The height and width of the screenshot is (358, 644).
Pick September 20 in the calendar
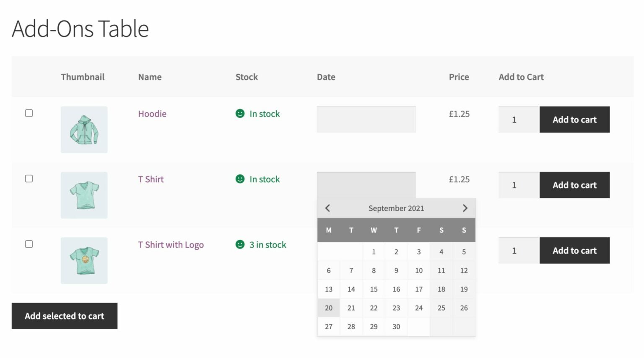pyautogui.click(x=329, y=308)
